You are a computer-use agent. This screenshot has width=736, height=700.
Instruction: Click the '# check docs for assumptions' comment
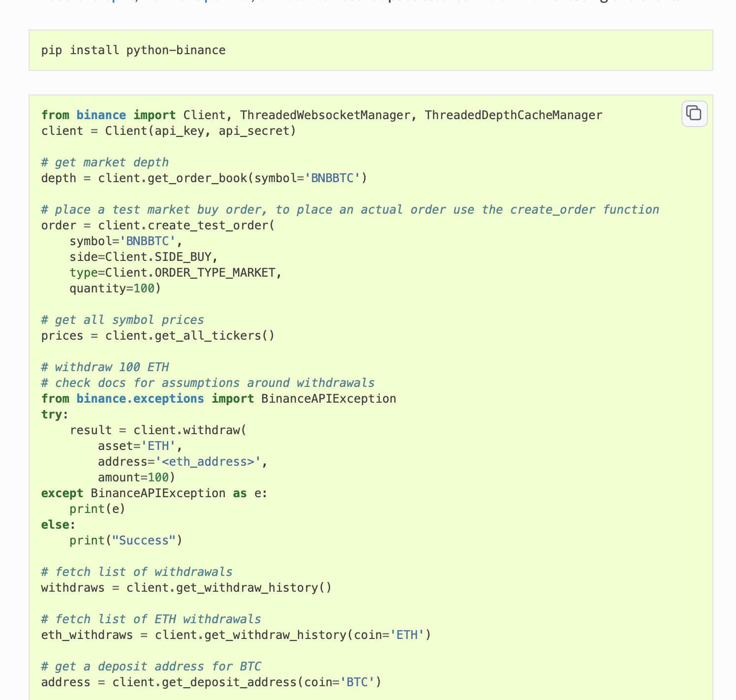(x=208, y=383)
